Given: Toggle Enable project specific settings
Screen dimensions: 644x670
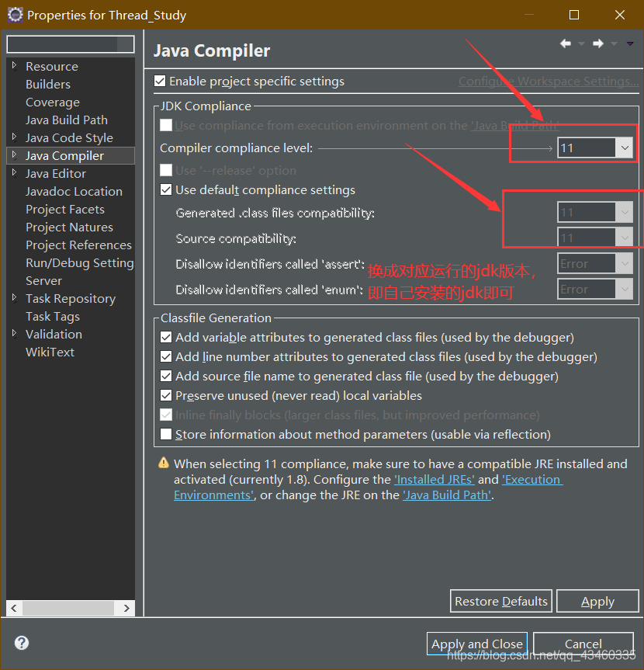Looking at the screenshot, I should coord(160,81).
